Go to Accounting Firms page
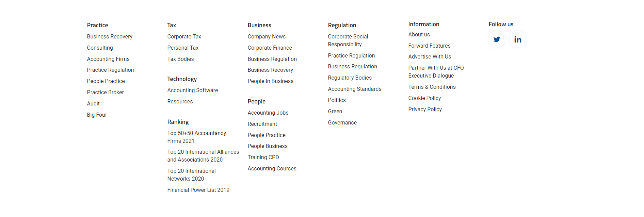The width and height of the screenshot is (644, 217). click(108, 59)
